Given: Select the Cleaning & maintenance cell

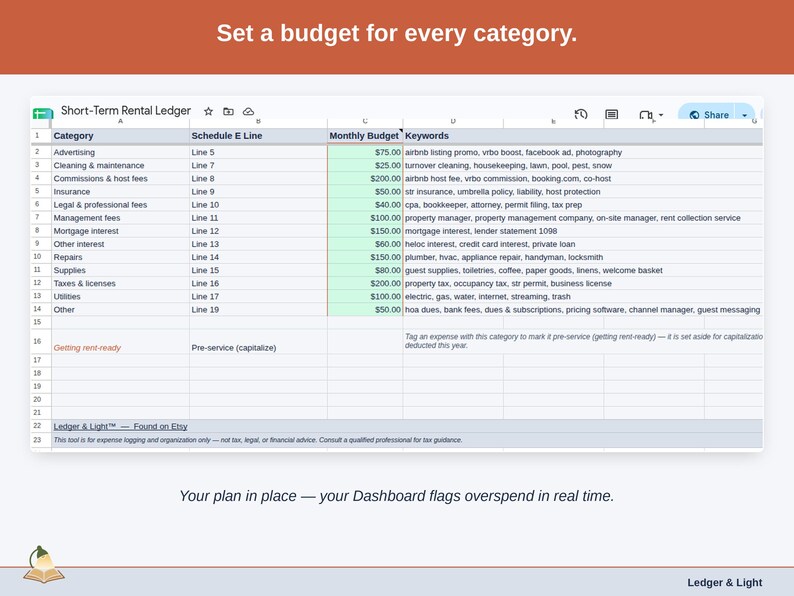Looking at the screenshot, I should click(x=121, y=166).
